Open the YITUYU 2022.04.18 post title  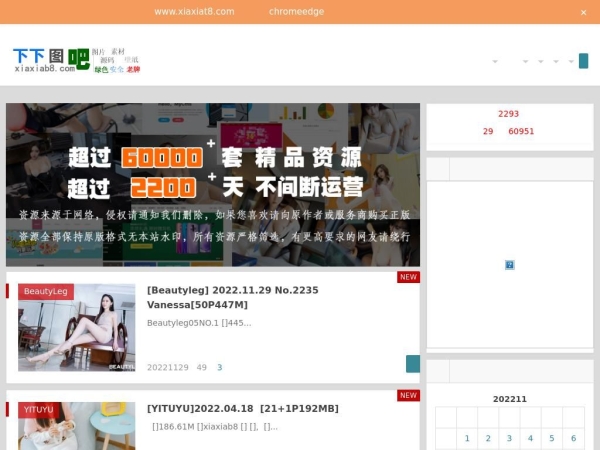(242, 408)
